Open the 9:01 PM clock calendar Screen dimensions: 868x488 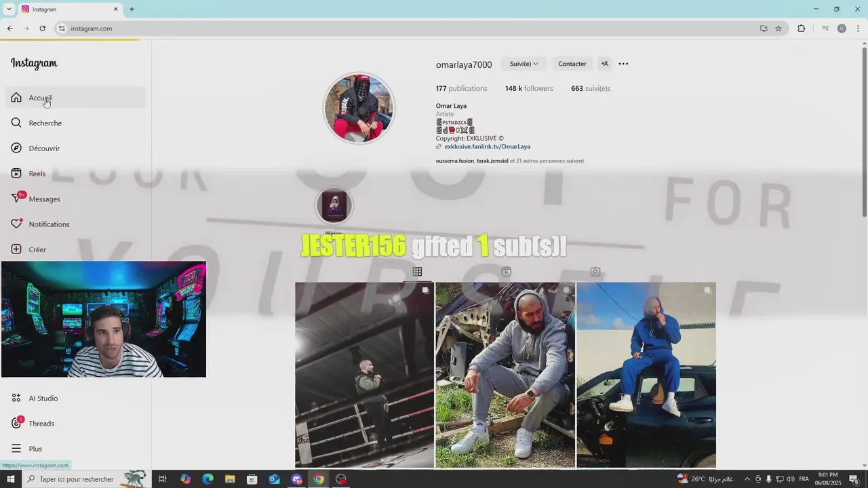coord(828,479)
